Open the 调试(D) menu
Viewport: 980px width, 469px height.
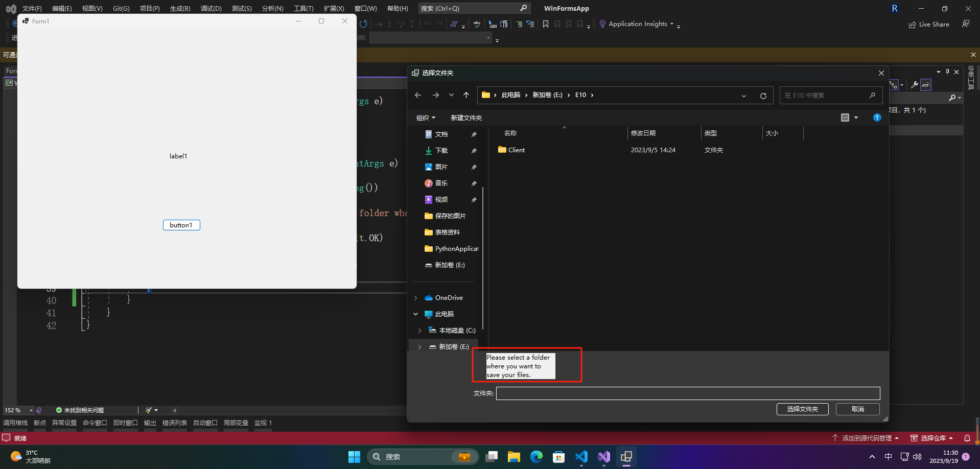point(211,9)
